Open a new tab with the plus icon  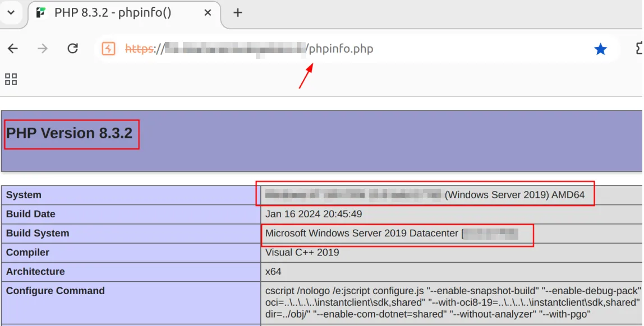[237, 12]
